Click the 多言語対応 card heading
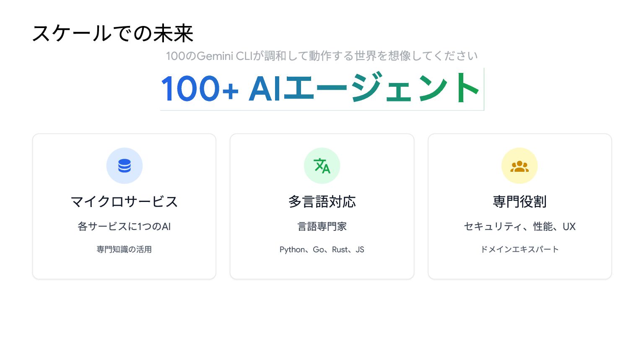The image size is (644, 362). pyautogui.click(x=322, y=202)
